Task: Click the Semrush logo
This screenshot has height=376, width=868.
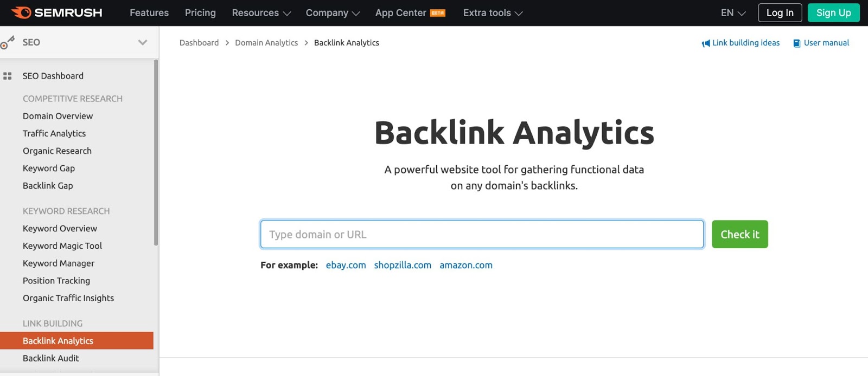Action: pos(56,12)
